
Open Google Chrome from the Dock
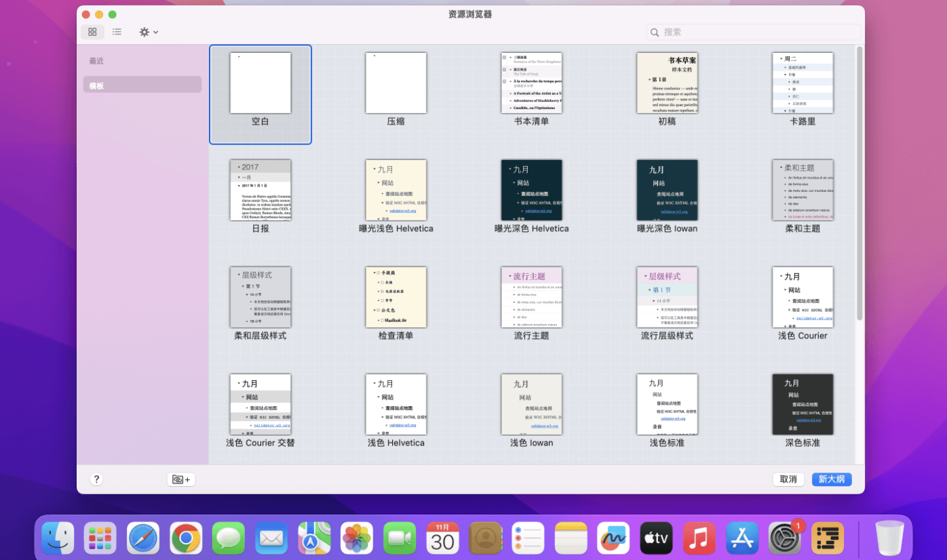click(186, 538)
